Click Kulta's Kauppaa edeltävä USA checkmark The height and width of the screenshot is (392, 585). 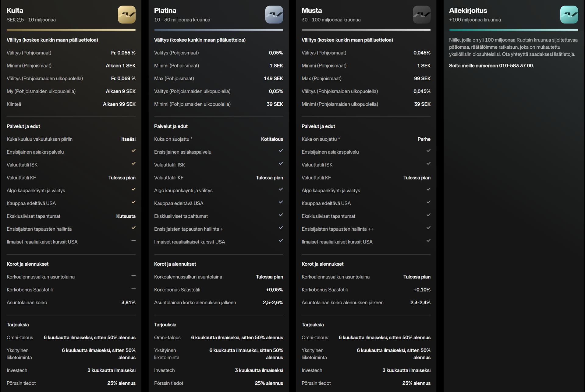tap(133, 202)
